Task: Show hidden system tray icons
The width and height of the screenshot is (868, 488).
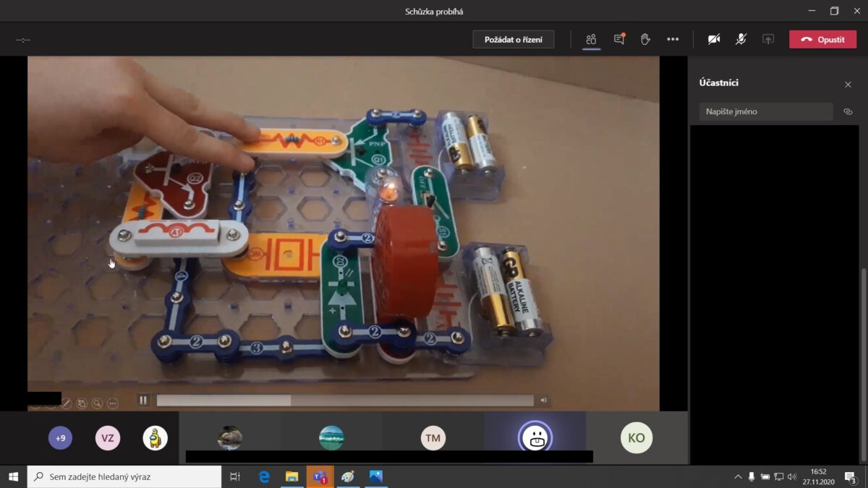Action: [738, 476]
